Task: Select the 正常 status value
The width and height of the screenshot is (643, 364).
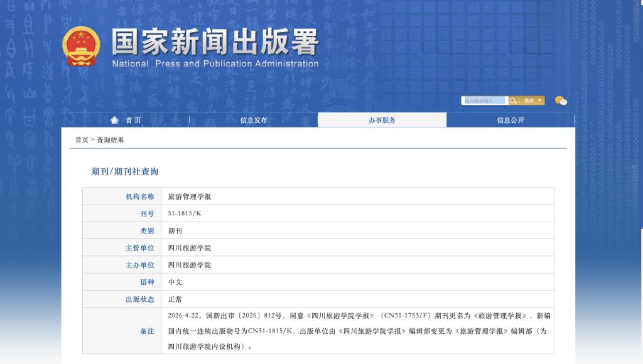Action: click(175, 299)
